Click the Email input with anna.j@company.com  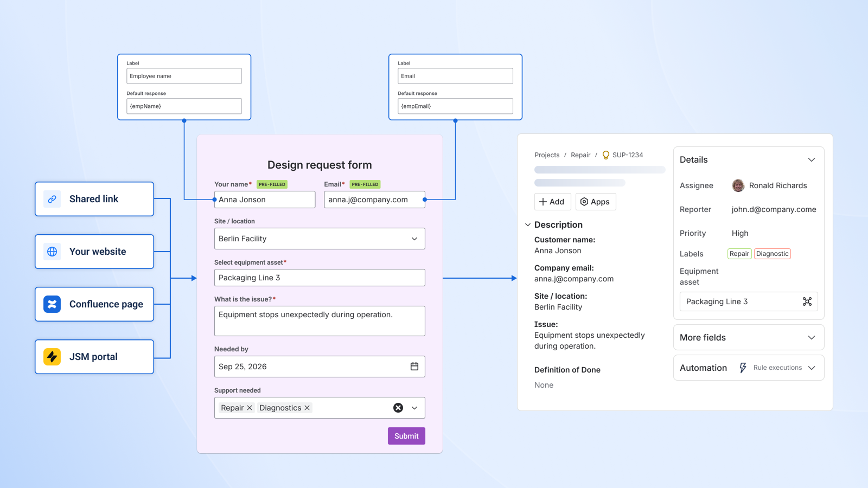click(374, 200)
